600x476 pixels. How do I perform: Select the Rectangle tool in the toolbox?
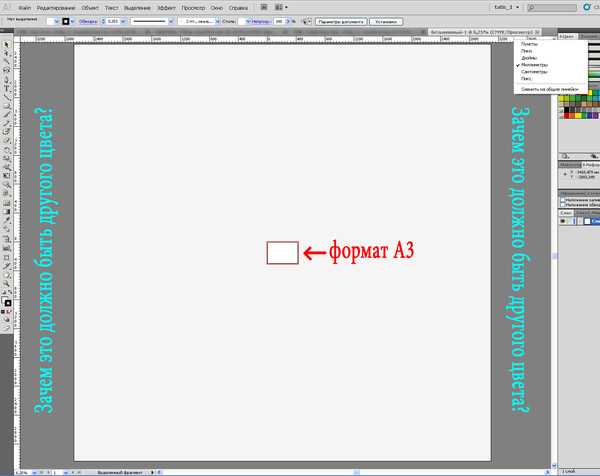point(7,106)
